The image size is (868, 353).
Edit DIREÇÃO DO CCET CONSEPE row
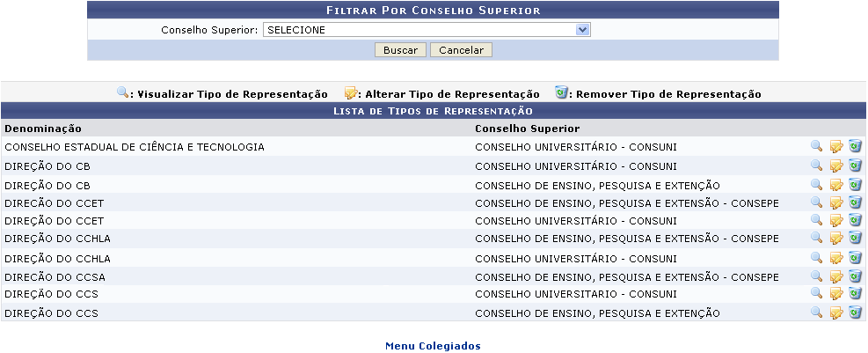click(835, 202)
